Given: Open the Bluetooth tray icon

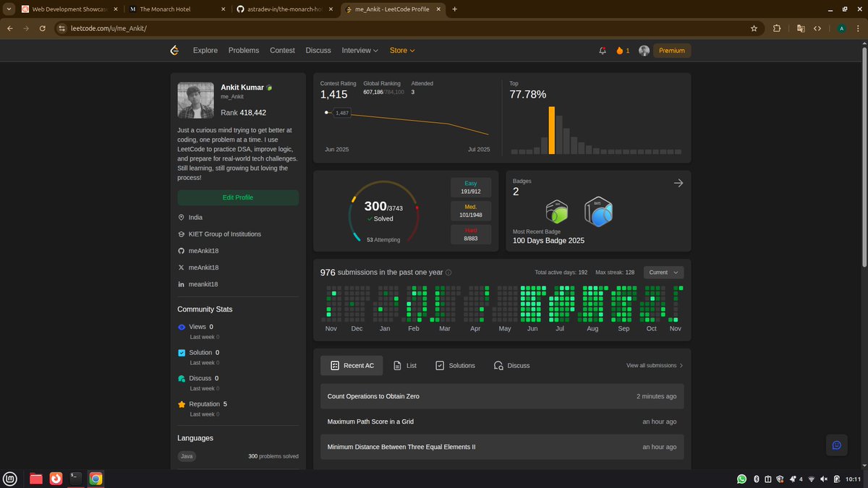Looking at the screenshot, I should (755, 479).
